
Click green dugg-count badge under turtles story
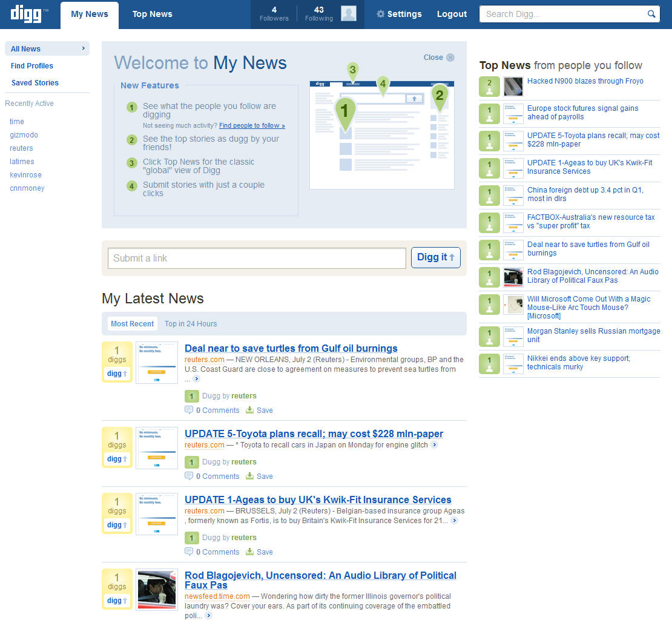[x=191, y=397]
